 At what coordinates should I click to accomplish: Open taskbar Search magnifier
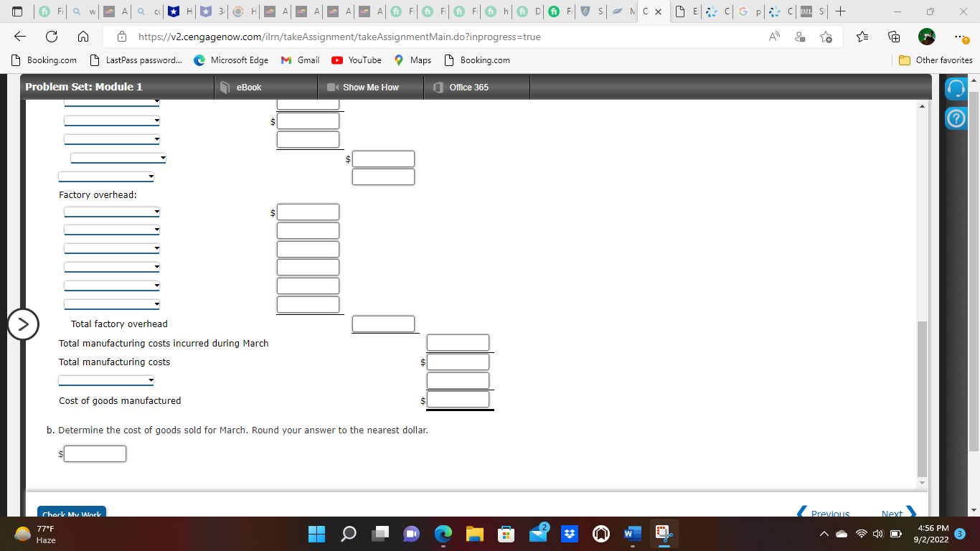point(348,534)
